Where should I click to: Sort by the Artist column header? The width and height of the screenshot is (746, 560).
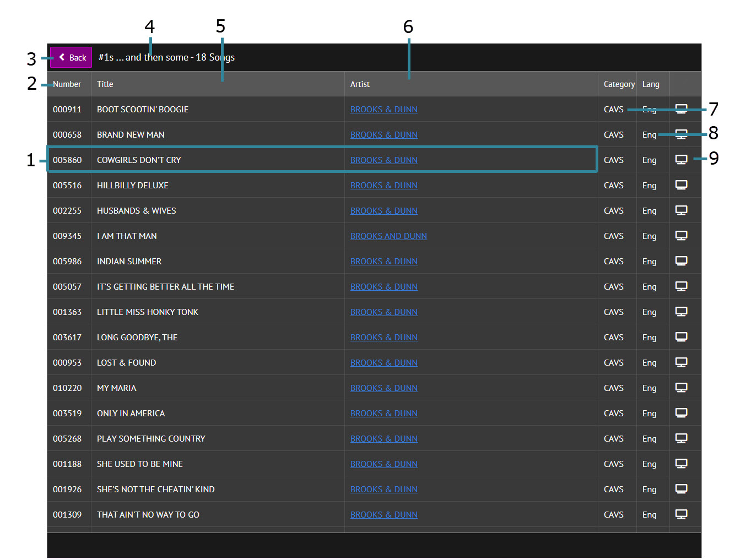[x=360, y=84]
